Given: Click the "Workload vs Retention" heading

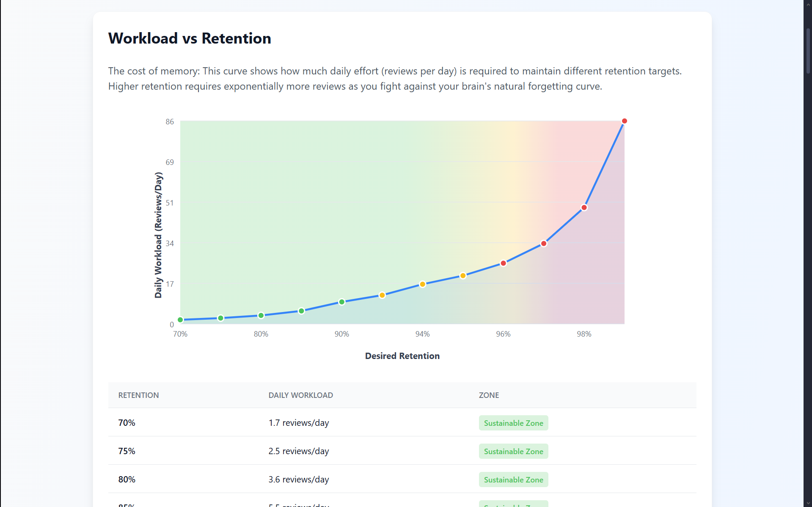Looking at the screenshot, I should click(x=190, y=38).
